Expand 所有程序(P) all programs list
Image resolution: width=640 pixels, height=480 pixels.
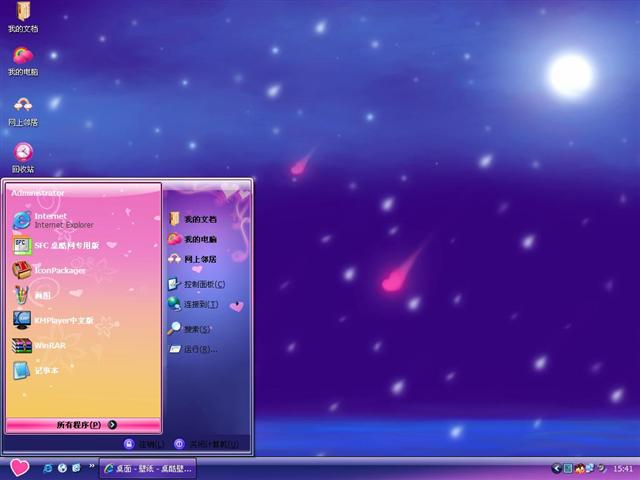tap(84, 425)
